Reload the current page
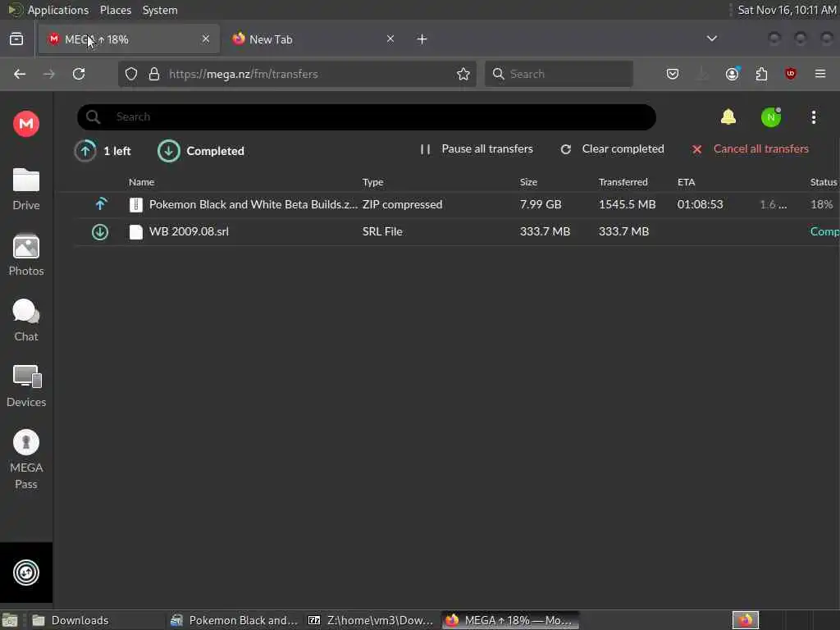Viewport: 840px width, 630px height. (79, 74)
